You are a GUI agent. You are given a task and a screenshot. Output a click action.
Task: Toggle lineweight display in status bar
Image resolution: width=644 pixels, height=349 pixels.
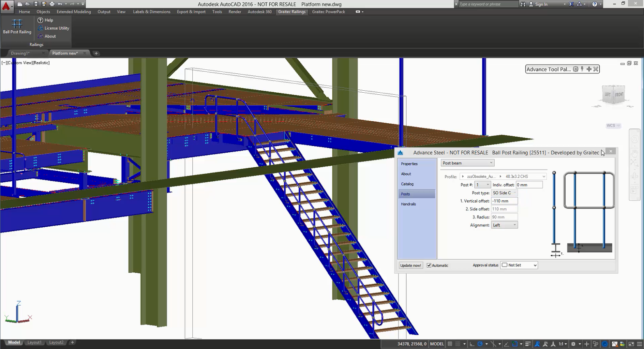(x=528, y=344)
